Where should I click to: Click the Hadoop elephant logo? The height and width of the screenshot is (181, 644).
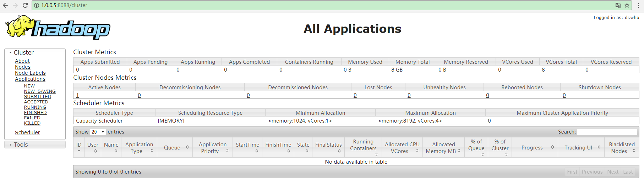tap(58, 28)
